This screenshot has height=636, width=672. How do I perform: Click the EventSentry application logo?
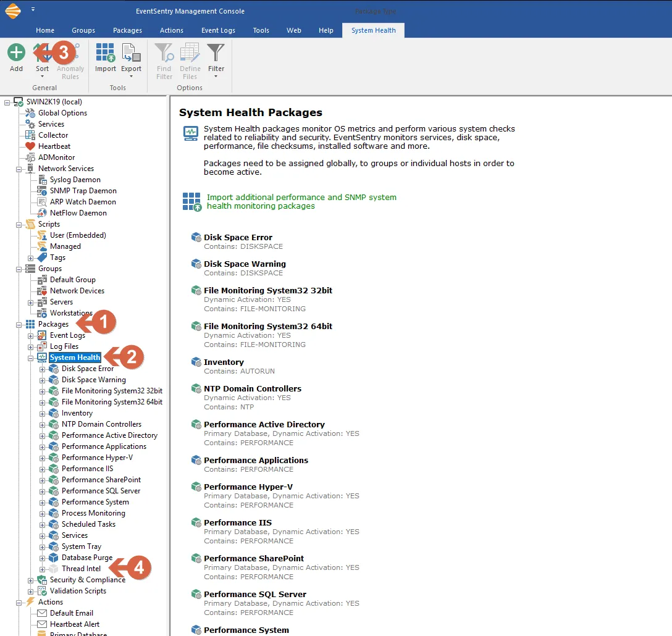click(13, 10)
